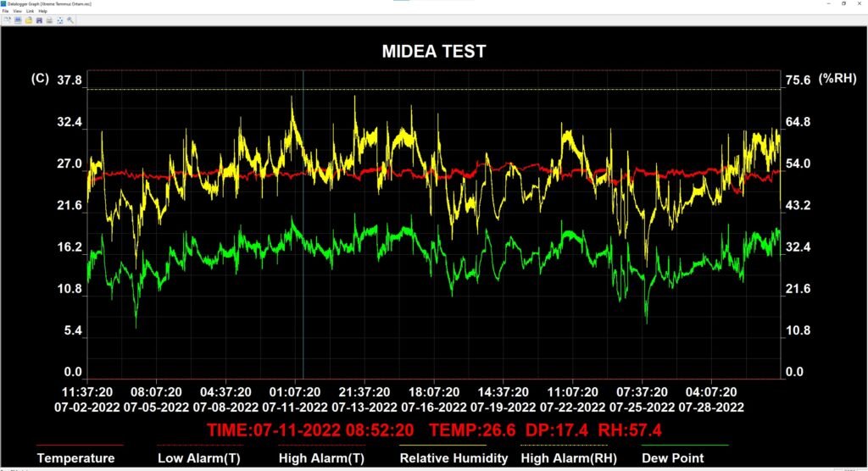Click the 43.2 humidity axis value
Viewport: 868px width, 471px height.
point(798,205)
